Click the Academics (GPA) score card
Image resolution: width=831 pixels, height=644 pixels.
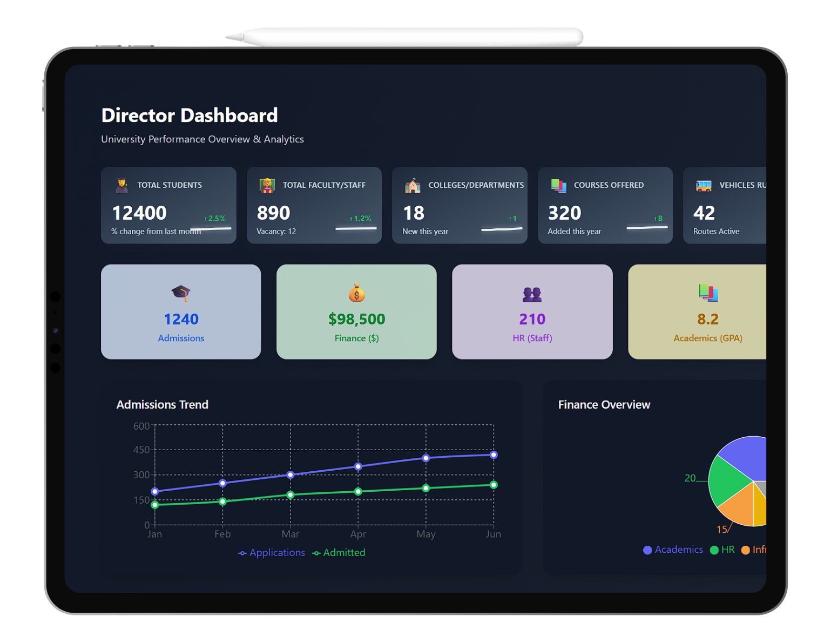(708, 312)
